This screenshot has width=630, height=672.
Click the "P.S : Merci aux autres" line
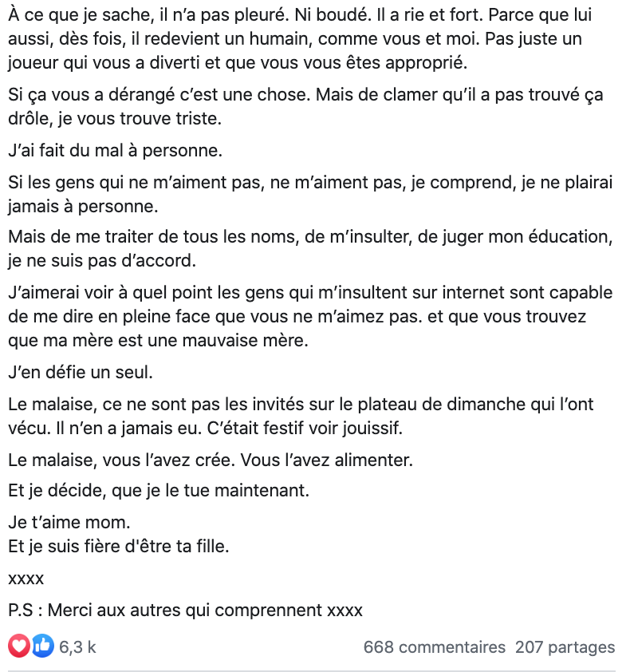coord(186,611)
